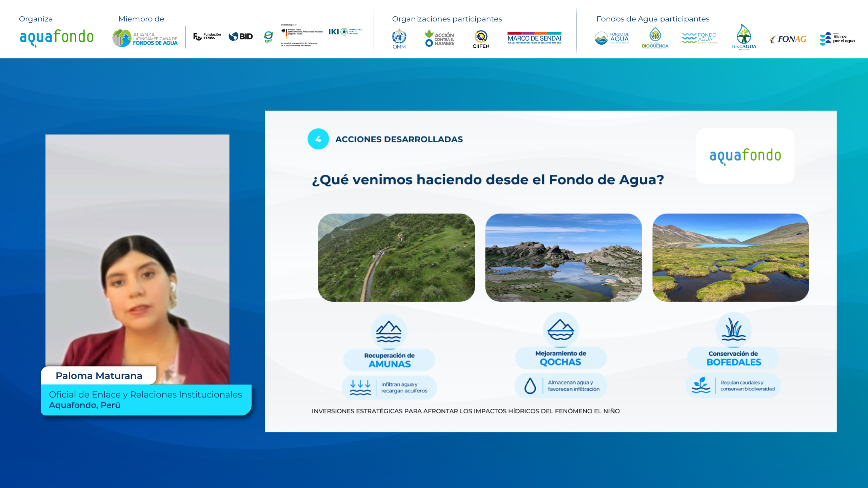Click the Conservación de Bofedales label
The image size is (868, 488).
(x=733, y=358)
